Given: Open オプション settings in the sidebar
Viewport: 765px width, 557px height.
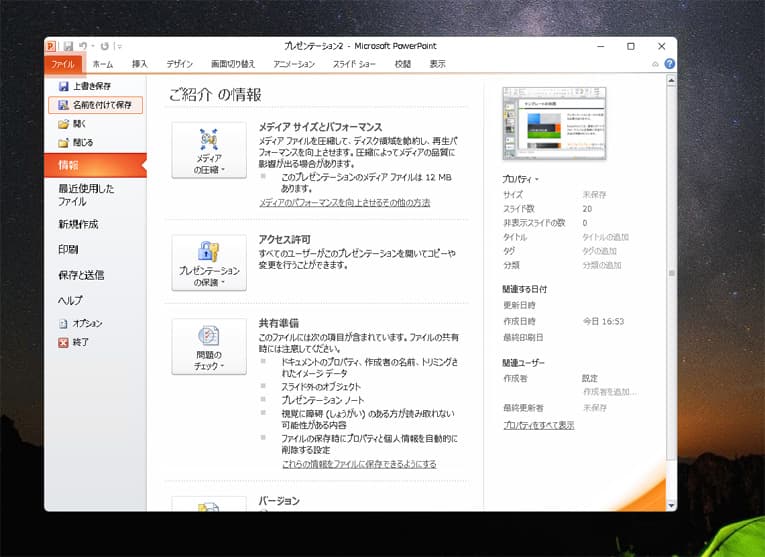Looking at the screenshot, I should click(x=64, y=324).
